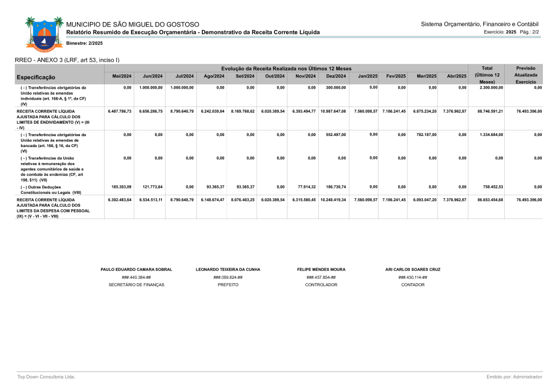554x392 pixels.
Task: Open the "Top Down Consultoria Ltda." footer text
Action: click(x=46, y=377)
